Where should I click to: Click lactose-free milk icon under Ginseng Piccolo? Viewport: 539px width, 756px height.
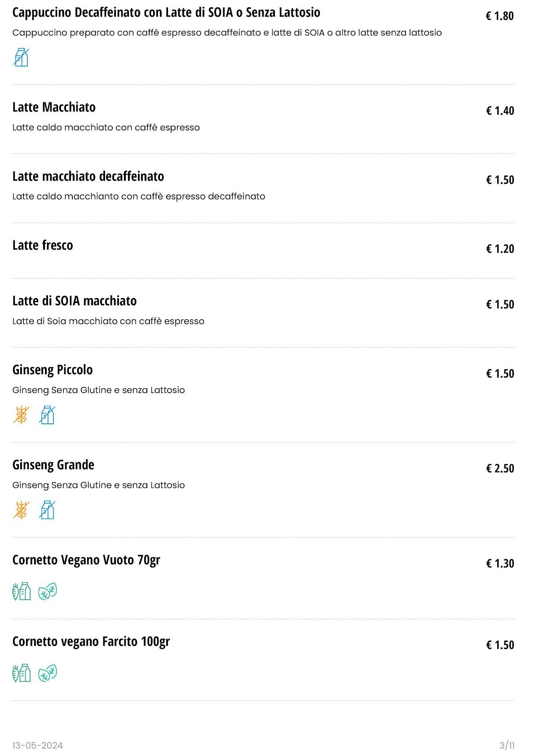(x=47, y=415)
